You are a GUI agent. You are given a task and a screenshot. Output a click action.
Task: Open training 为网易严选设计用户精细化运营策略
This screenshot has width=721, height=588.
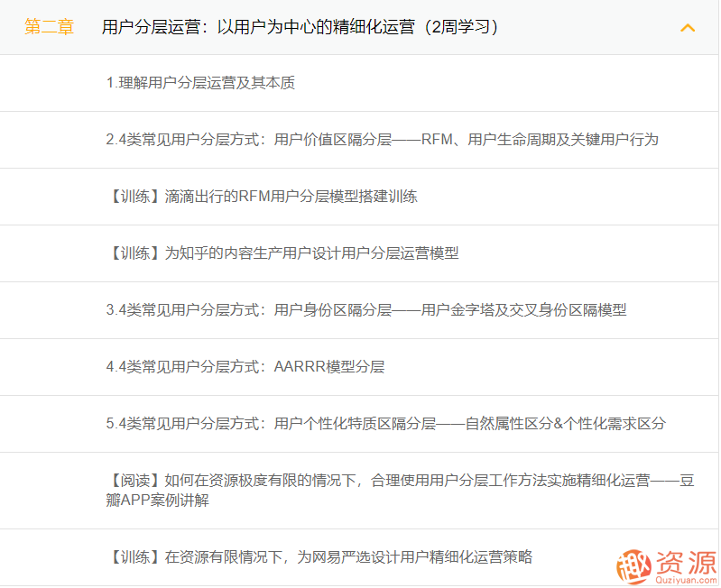click(x=319, y=557)
